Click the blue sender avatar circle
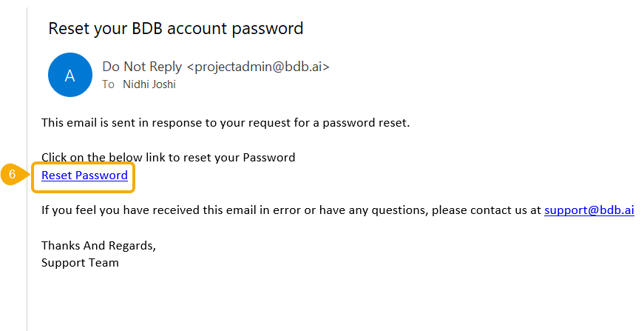Screen dimensions: 644x331 70,75
